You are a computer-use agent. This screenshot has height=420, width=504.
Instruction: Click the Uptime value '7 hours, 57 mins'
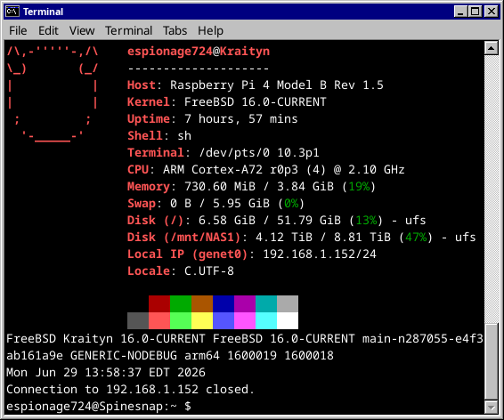[241, 119]
